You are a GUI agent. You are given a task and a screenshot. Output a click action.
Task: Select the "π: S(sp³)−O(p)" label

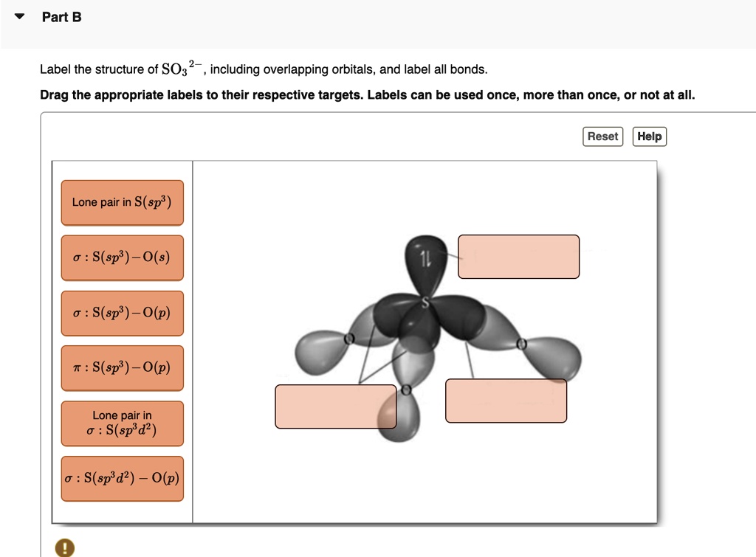(x=122, y=368)
